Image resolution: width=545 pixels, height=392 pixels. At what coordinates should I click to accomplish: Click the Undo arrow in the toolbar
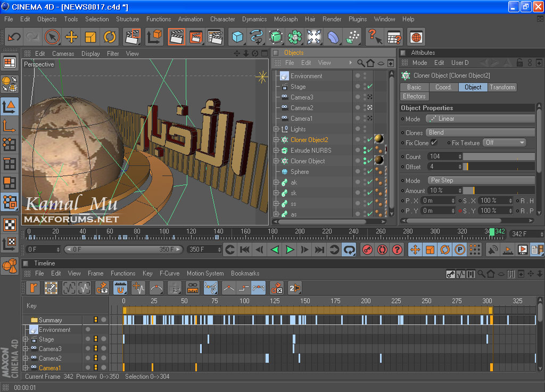[14, 37]
